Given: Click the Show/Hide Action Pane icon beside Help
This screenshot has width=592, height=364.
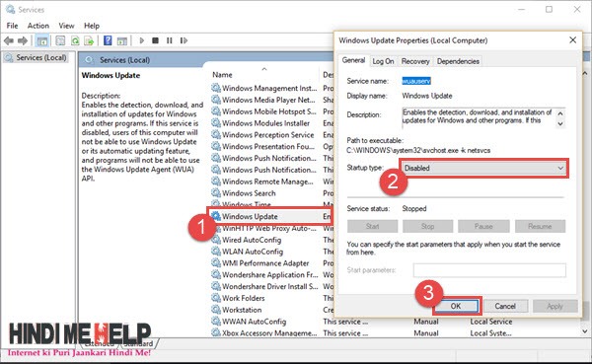Looking at the screenshot, I should pos(122,40).
